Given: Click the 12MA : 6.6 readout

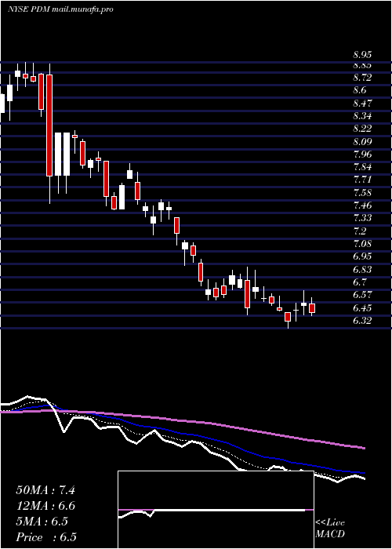Looking at the screenshot, I should tap(45, 506).
